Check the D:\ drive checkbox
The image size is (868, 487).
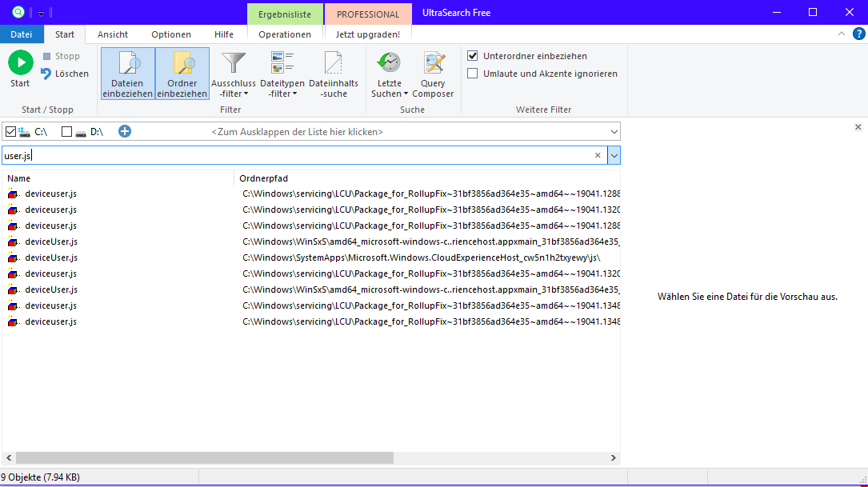click(67, 131)
